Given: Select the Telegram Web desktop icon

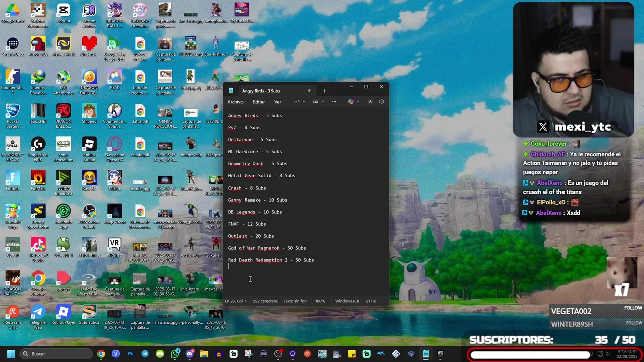Looking at the screenshot, I should [38, 317].
